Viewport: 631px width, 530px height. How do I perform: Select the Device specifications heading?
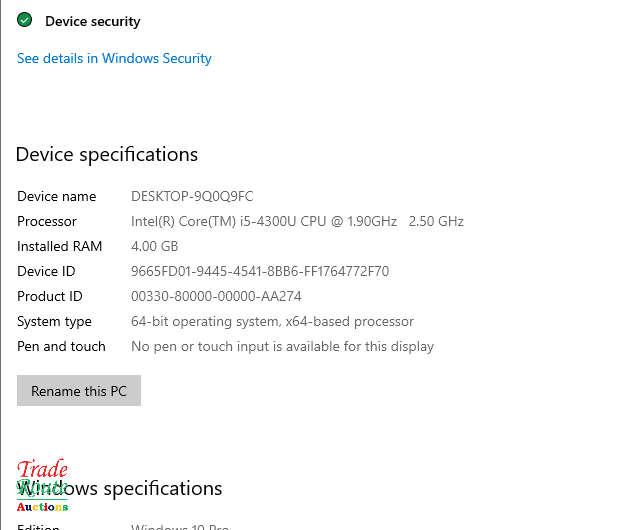107,154
